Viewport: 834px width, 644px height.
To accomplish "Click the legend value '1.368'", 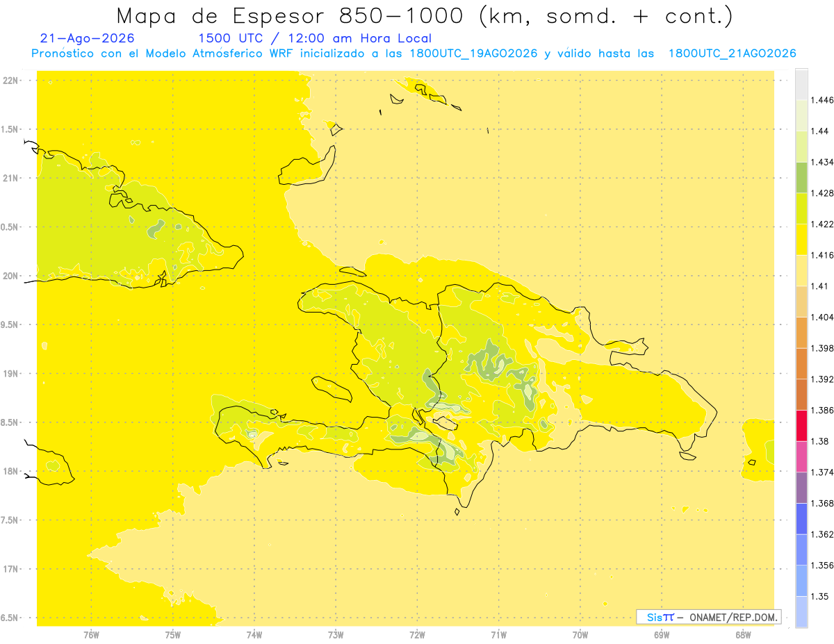I will (822, 503).
